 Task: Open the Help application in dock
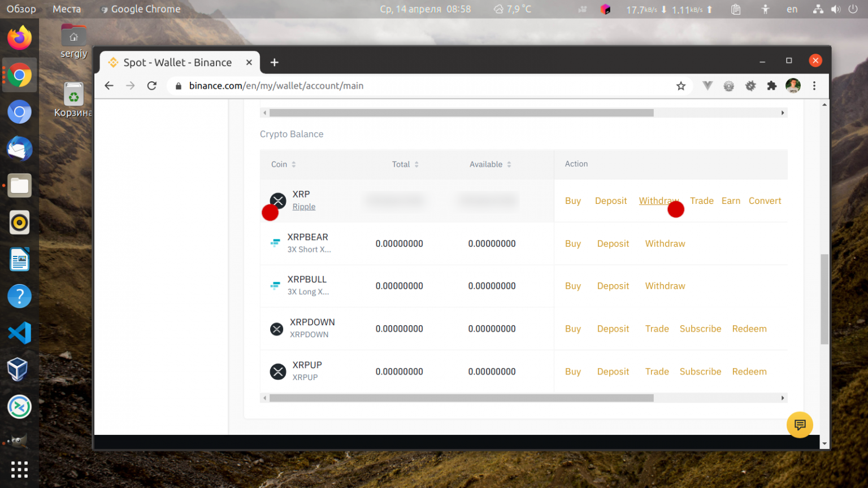click(x=20, y=296)
